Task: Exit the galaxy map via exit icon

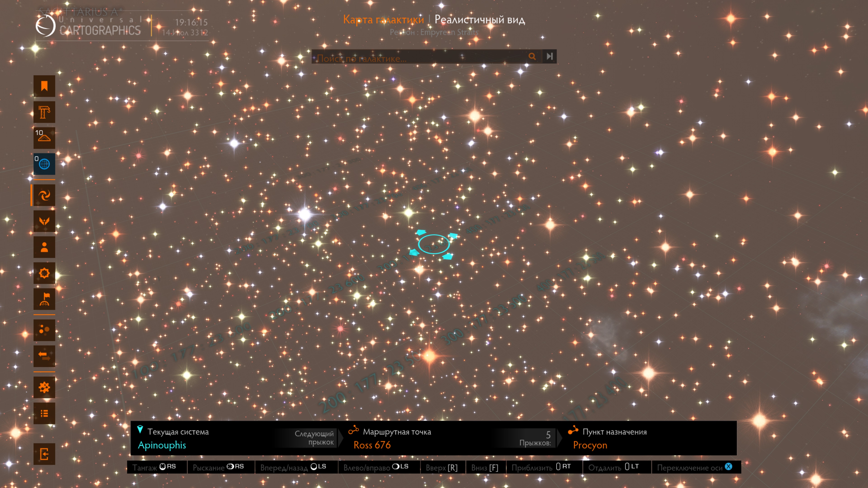Action: pos(44,454)
